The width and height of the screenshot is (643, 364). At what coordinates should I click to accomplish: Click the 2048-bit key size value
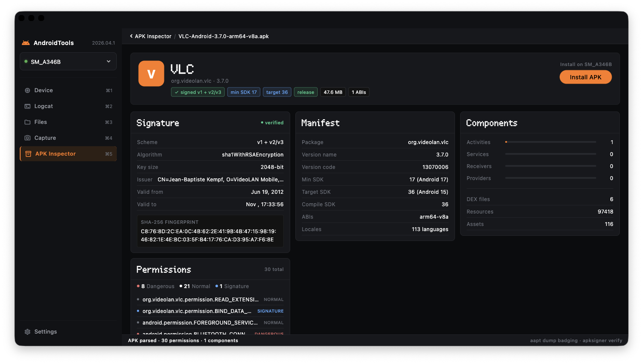coord(272,167)
